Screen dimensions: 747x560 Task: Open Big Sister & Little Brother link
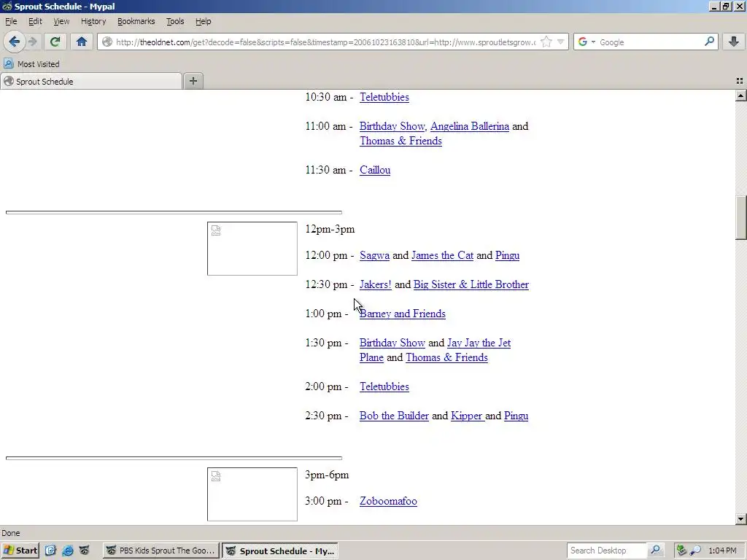pyautogui.click(x=471, y=284)
